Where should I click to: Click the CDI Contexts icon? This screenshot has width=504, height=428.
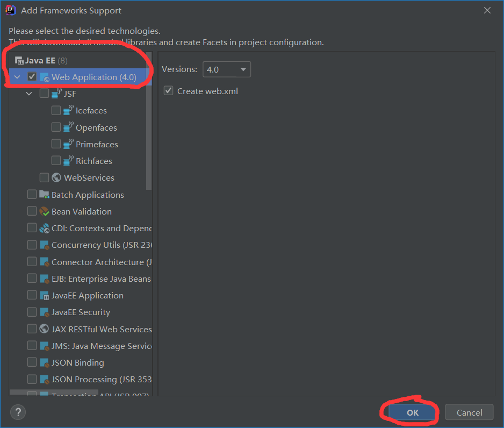tap(44, 229)
